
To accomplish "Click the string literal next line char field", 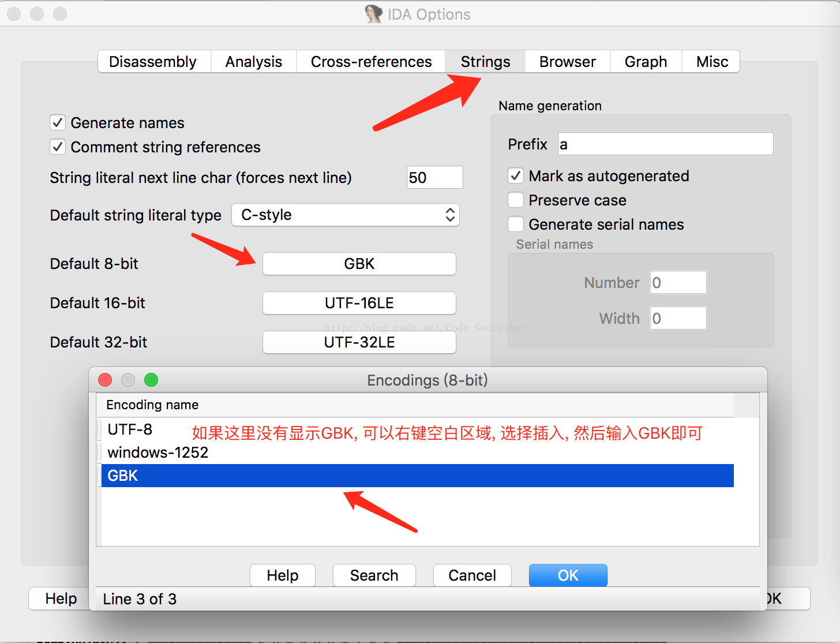I will tap(435, 177).
